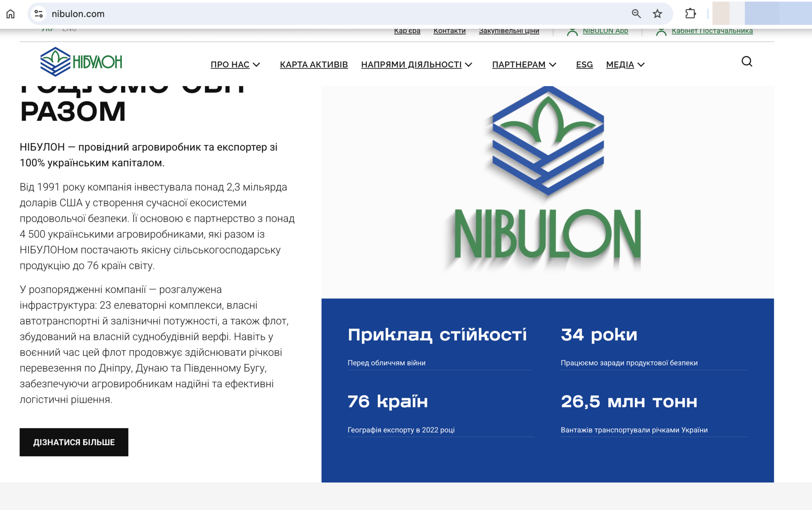Open КАРТА АКТИВІВ menu item

[313, 64]
